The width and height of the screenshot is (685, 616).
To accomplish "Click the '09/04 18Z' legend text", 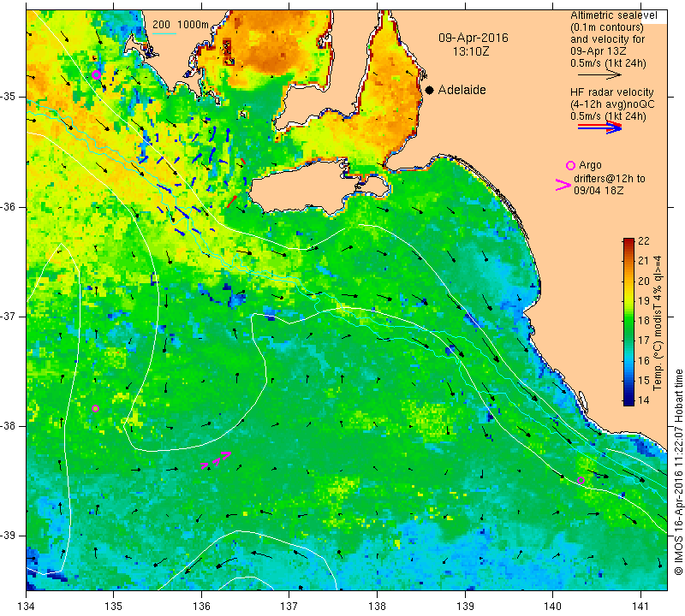I will [599, 190].
